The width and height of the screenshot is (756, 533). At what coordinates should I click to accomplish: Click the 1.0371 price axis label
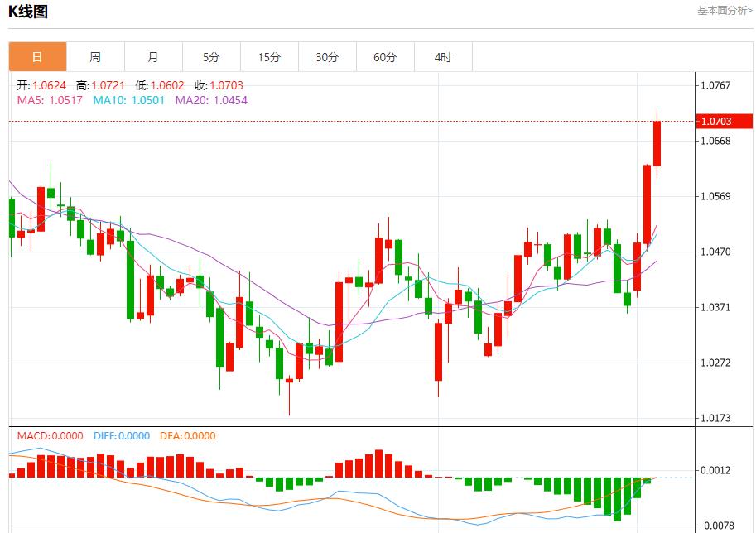pos(715,307)
